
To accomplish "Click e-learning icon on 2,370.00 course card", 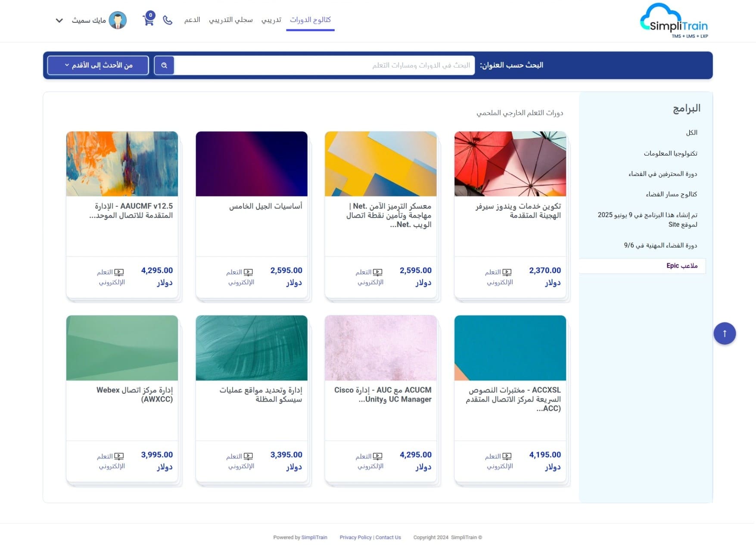I will pos(507,272).
